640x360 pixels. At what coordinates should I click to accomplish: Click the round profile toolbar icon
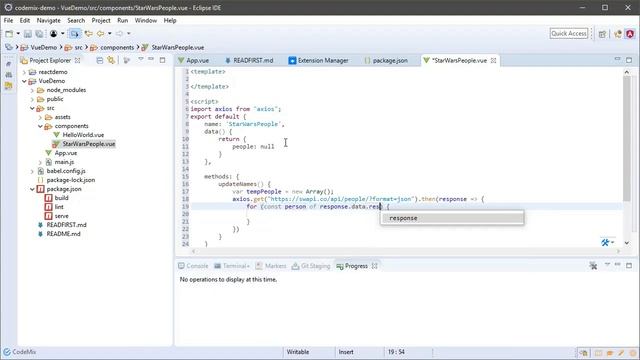(x=53, y=33)
